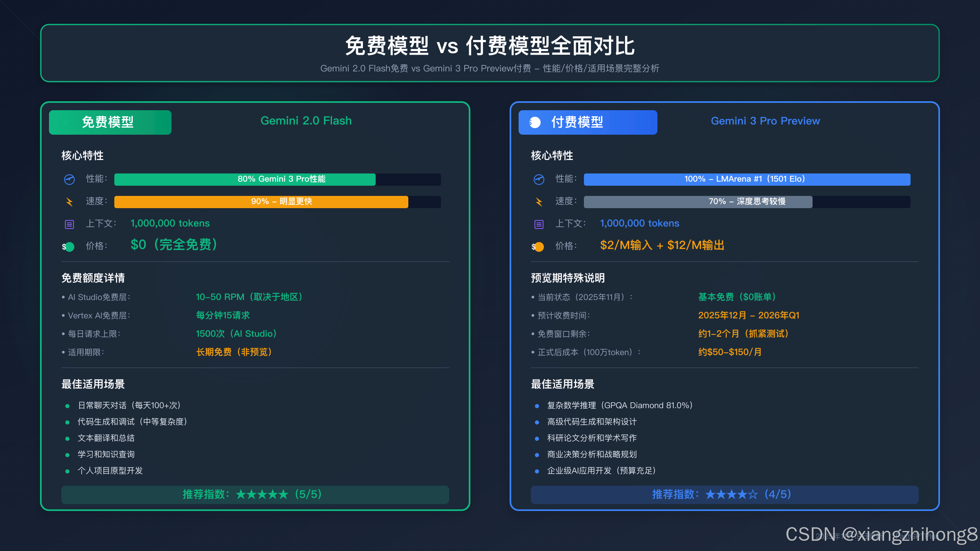Screen dimensions: 980x551
Task: Click the blue 100% LMArena #1 bar
Action: (x=747, y=179)
